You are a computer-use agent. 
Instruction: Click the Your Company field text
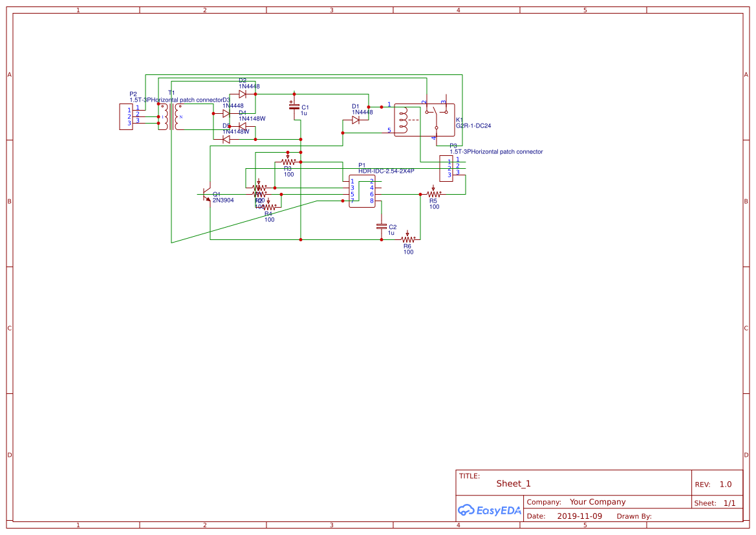[x=598, y=502]
